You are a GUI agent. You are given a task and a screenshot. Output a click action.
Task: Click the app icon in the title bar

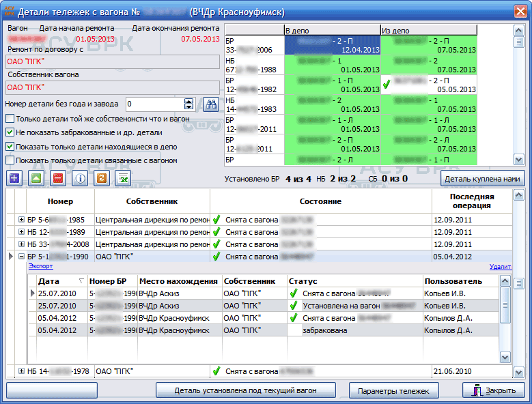pyautogui.click(x=10, y=11)
